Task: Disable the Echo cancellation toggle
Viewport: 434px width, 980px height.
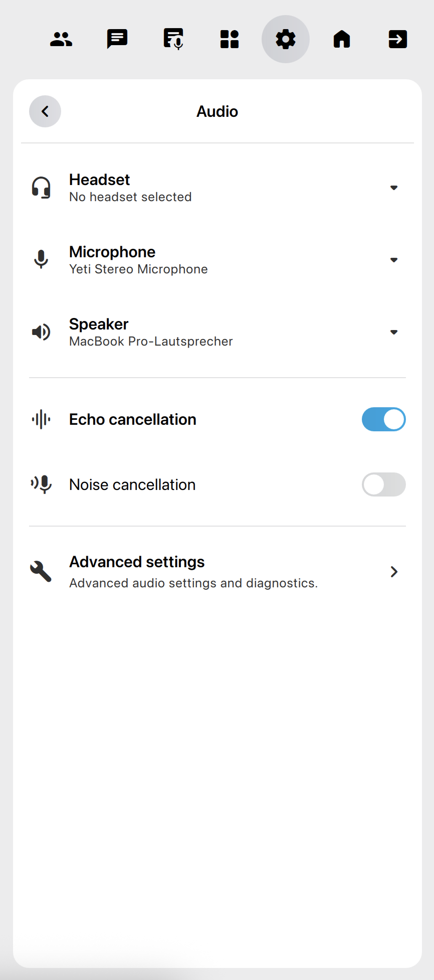Action: click(383, 419)
